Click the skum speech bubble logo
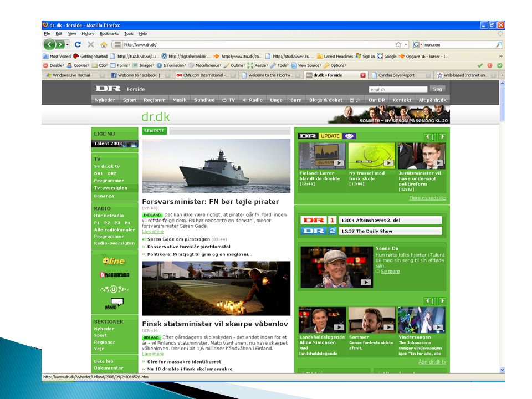Image resolution: width=532 pixels, height=399 pixels. point(114,303)
